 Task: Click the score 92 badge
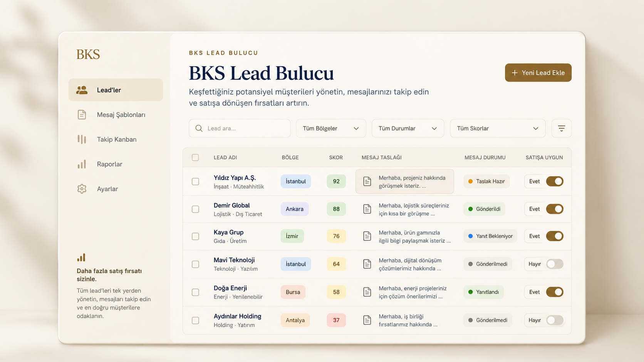[x=336, y=181]
